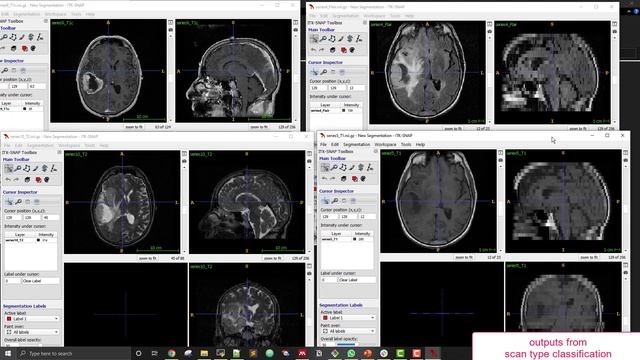Image resolution: width=640 pixels, height=360 pixels.
Task: Click Undo arrow in series5_T1 window
Action: 324,179
